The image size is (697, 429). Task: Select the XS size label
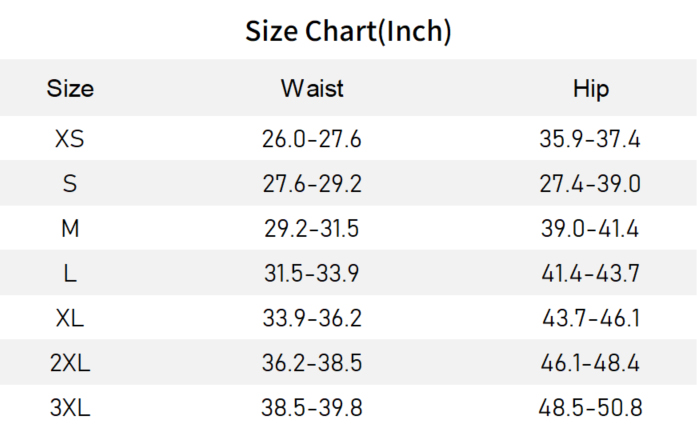[70, 139]
